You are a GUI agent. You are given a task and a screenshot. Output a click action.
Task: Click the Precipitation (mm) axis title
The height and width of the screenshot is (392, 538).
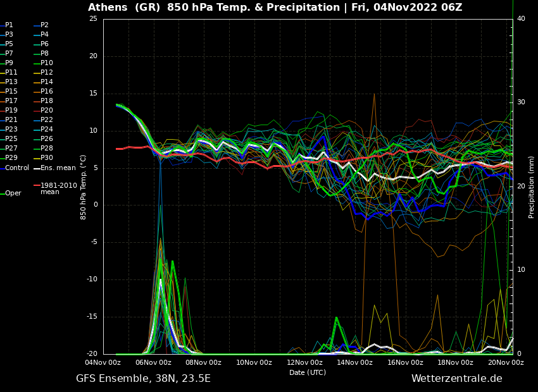point(531,187)
